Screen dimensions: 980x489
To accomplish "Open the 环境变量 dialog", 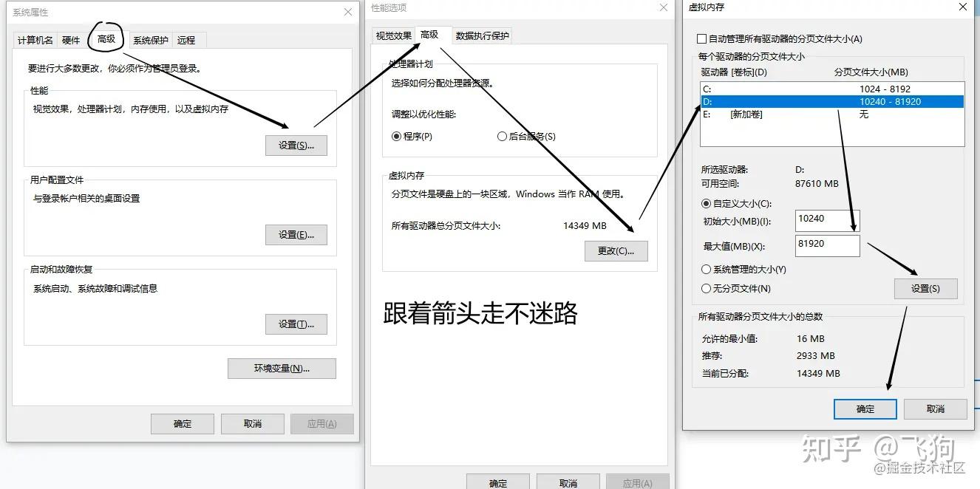I will pos(282,368).
